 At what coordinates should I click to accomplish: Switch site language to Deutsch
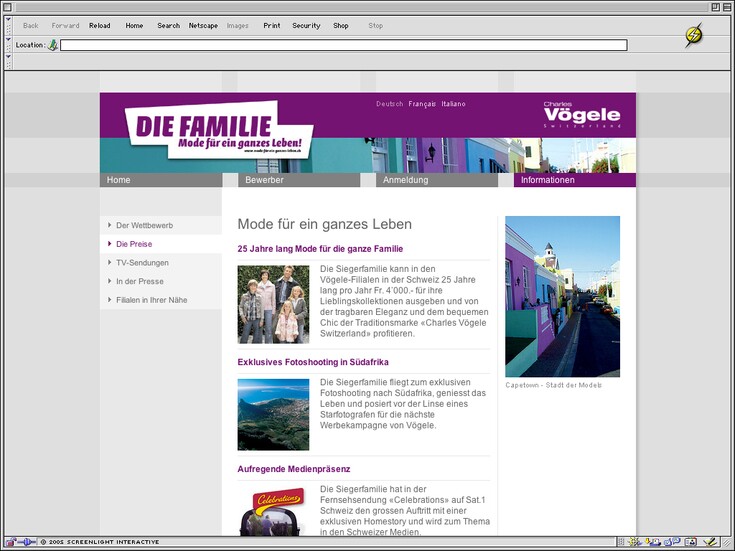pyautogui.click(x=390, y=104)
